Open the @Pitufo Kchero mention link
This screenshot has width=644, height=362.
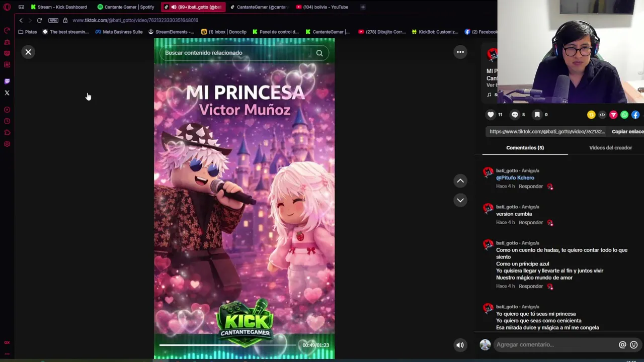(x=515, y=177)
